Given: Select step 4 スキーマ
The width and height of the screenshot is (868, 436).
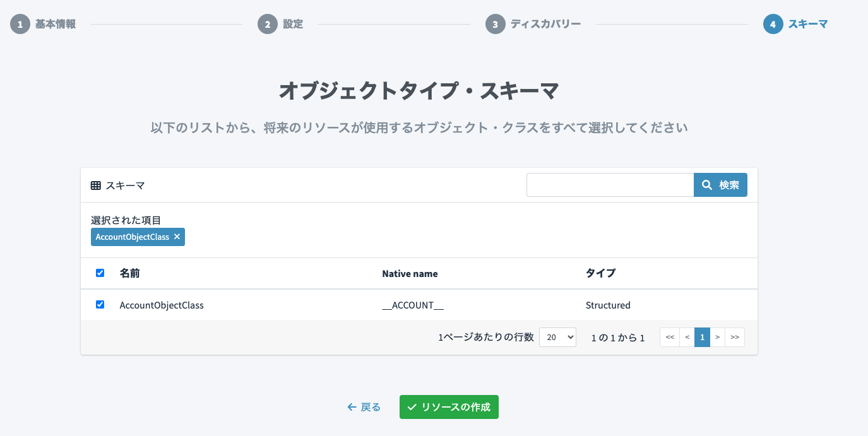Looking at the screenshot, I should click(x=795, y=25).
